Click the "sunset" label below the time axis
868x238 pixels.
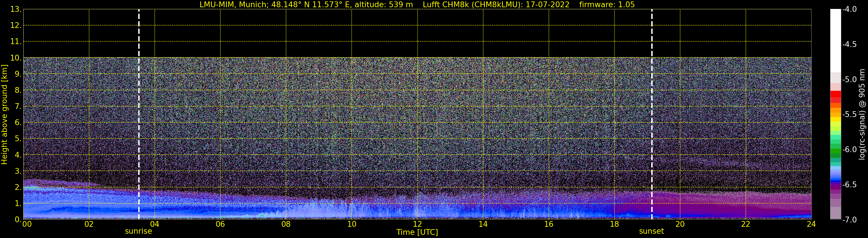[651, 231]
